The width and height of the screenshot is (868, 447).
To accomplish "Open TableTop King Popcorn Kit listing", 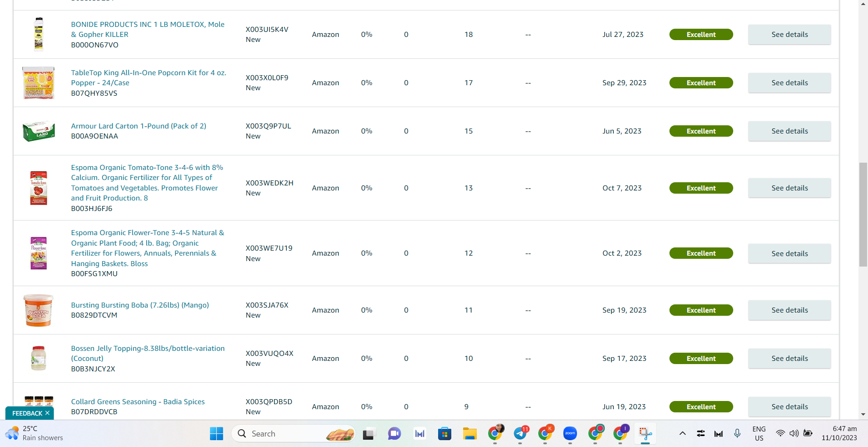I will [x=148, y=77].
